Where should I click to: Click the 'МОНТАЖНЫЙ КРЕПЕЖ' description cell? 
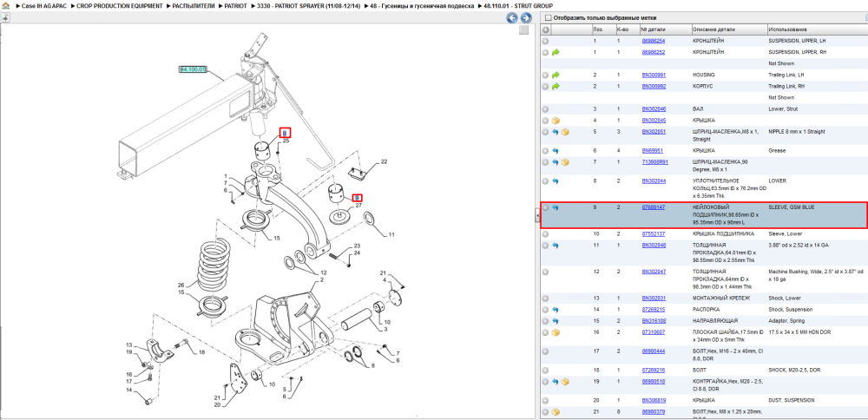pyautogui.click(x=721, y=299)
